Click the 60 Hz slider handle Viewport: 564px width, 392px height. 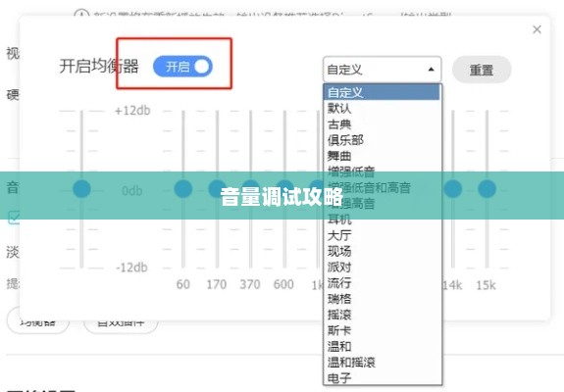(x=183, y=189)
